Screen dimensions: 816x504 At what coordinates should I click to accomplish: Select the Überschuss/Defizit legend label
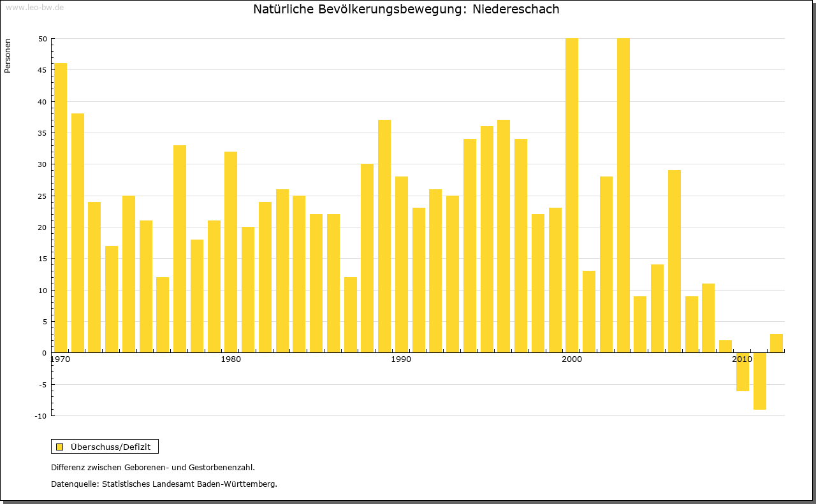pyautogui.click(x=110, y=447)
